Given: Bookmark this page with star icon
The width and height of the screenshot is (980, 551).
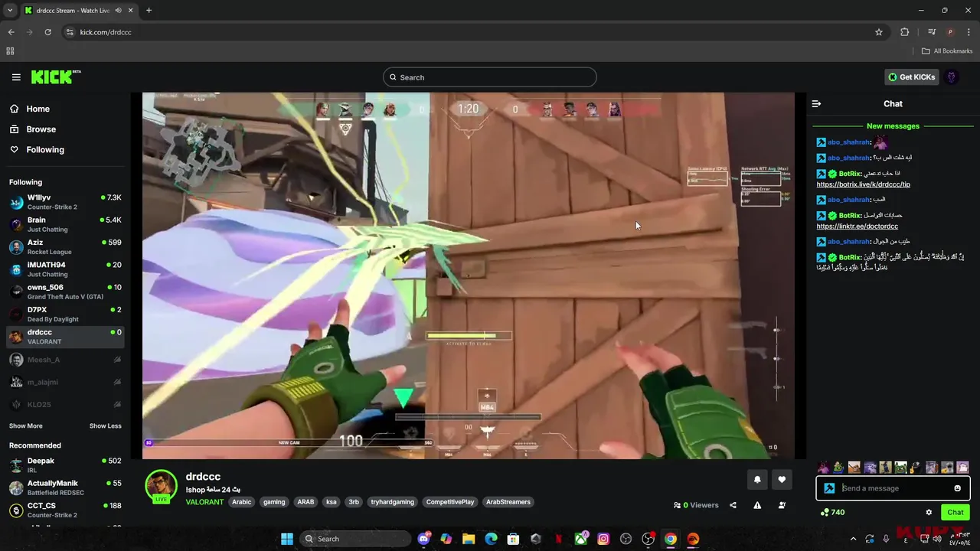Looking at the screenshot, I should 879,32.
